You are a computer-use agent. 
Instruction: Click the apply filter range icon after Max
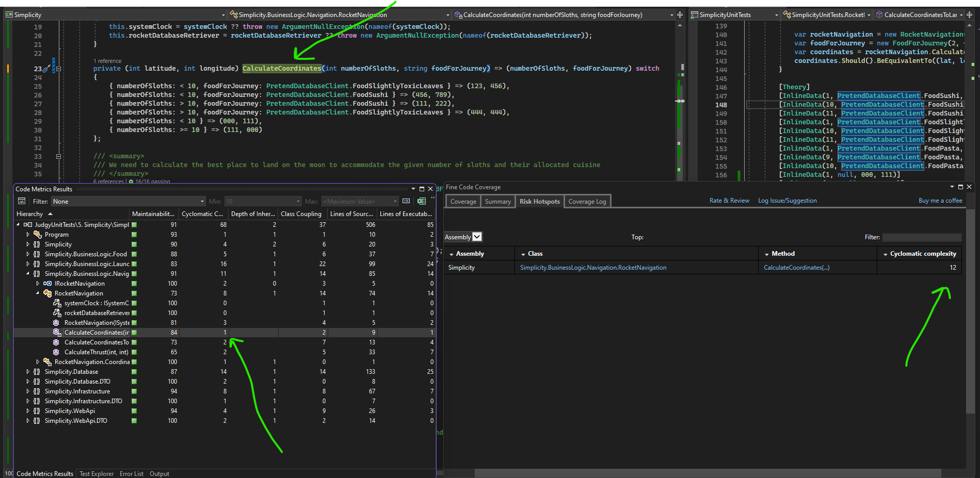coord(406,201)
